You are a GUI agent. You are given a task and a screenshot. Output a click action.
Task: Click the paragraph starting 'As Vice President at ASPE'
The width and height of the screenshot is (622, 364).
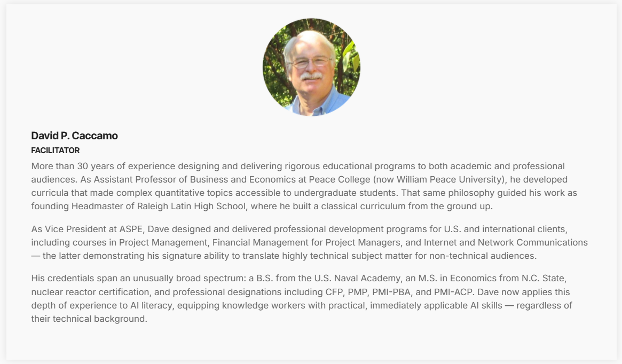coord(310,242)
